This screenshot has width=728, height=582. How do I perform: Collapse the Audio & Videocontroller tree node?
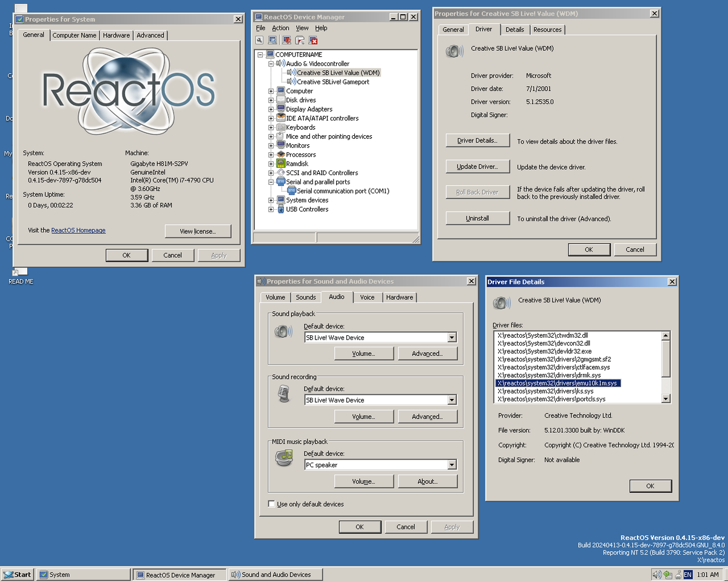pyautogui.click(x=271, y=64)
